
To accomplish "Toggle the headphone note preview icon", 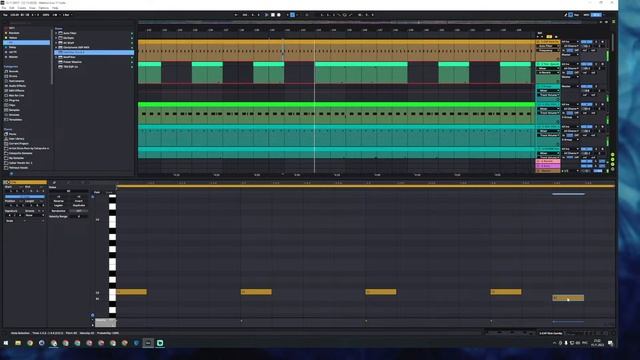I will (93, 196).
